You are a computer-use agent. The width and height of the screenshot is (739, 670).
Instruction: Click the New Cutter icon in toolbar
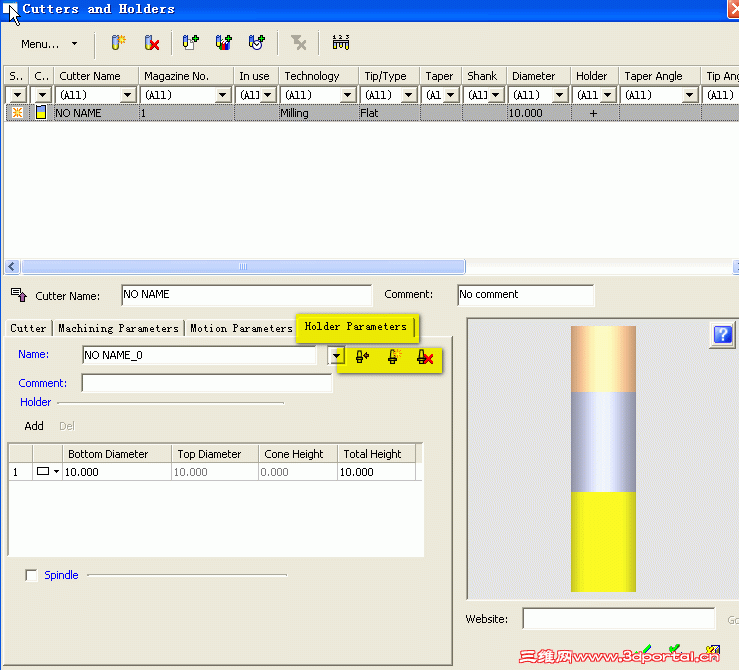(118, 43)
